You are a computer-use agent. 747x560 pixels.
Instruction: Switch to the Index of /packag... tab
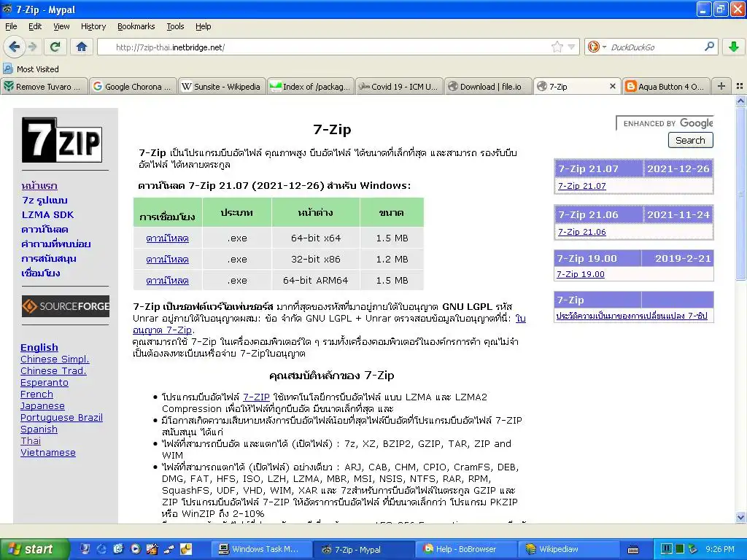point(311,86)
